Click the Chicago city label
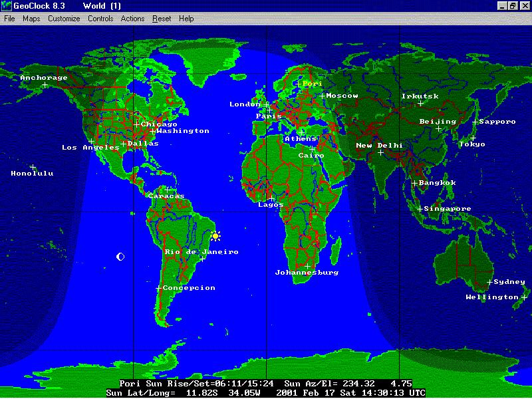This screenshot has width=532, height=399. tap(159, 124)
